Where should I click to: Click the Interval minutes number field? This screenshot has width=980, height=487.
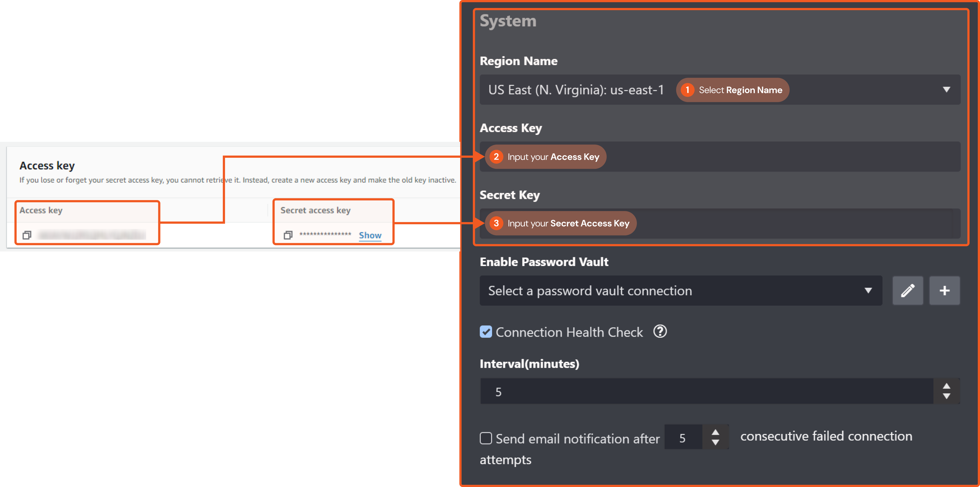coord(704,391)
